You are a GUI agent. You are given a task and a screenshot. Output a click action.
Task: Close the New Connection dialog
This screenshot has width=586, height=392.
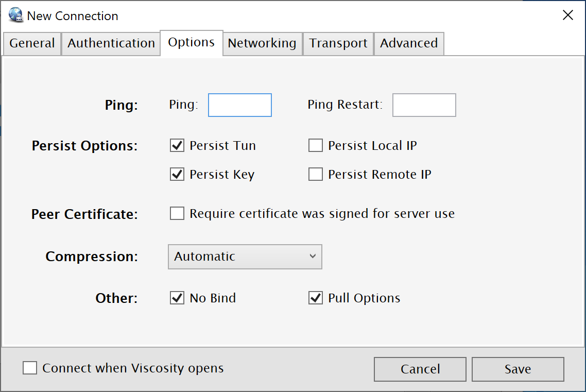pos(567,15)
